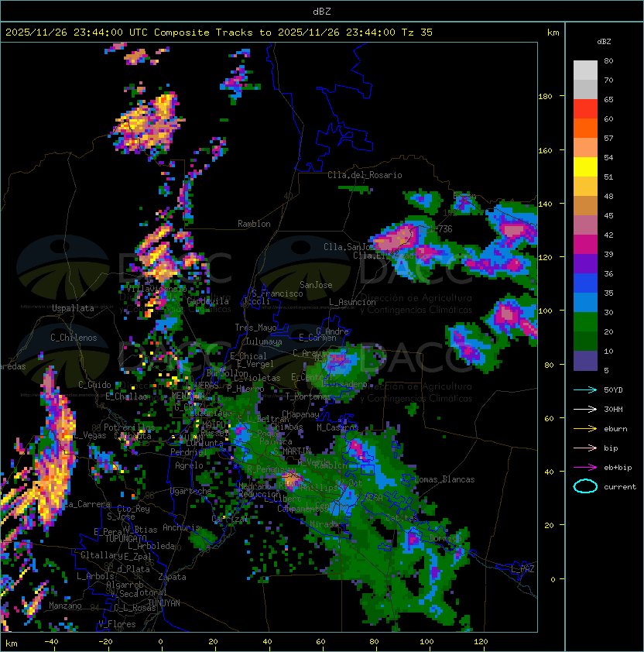Click the Anchoris place label
Screen dimensions: 644x652
pos(181,527)
